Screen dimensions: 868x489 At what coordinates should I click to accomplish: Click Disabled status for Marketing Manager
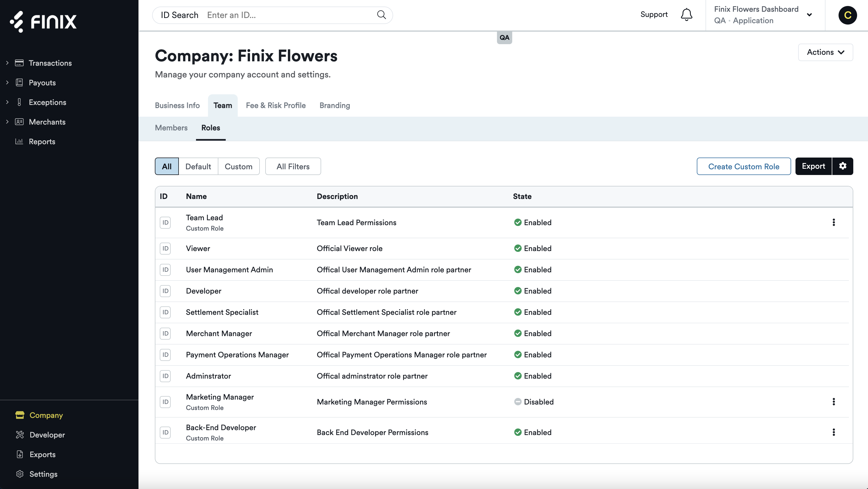(534, 402)
